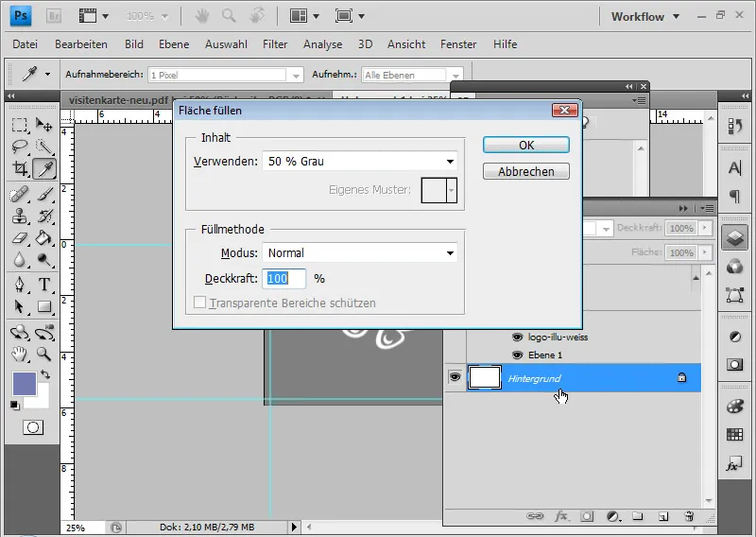
Task: Select the Hand tool in toolbox
Action: pos(19,355)
